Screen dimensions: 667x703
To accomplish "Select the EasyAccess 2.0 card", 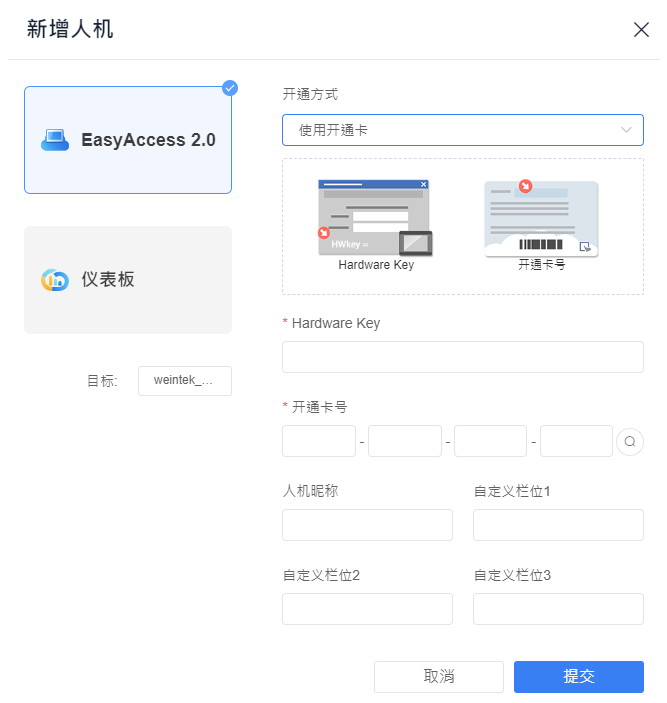I will pyautogui.click(x=128, y=140).
